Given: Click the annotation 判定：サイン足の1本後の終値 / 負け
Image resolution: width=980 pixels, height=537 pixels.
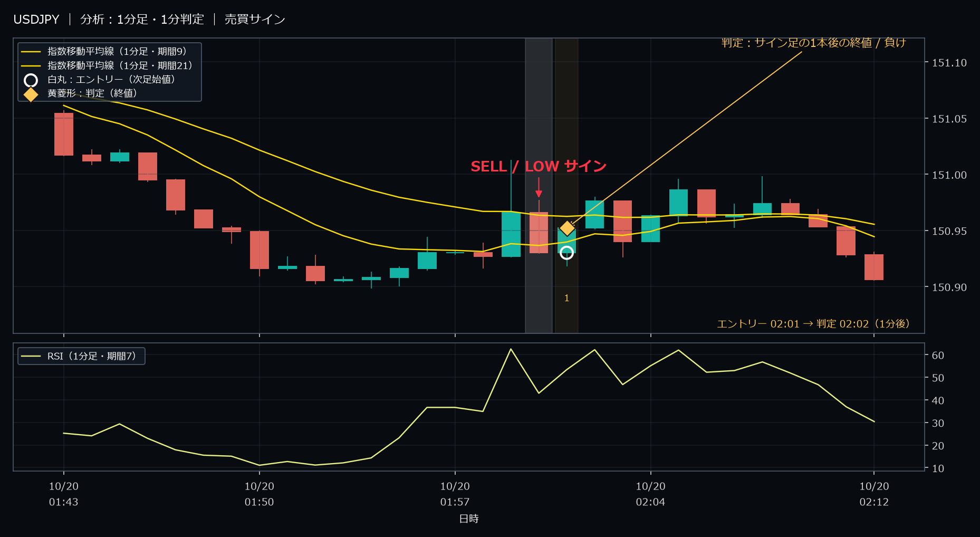Looking at the screenshot, I should point(814,43).
